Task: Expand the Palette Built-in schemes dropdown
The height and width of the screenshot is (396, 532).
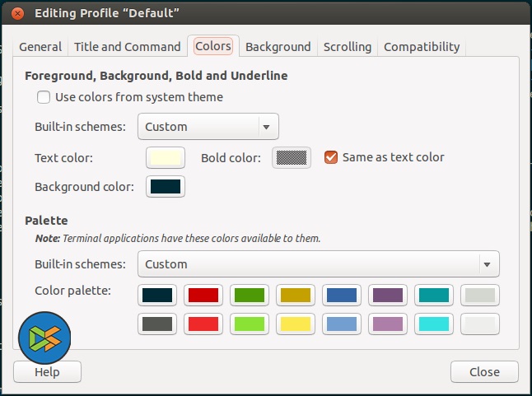Action: tap(318, 264)
